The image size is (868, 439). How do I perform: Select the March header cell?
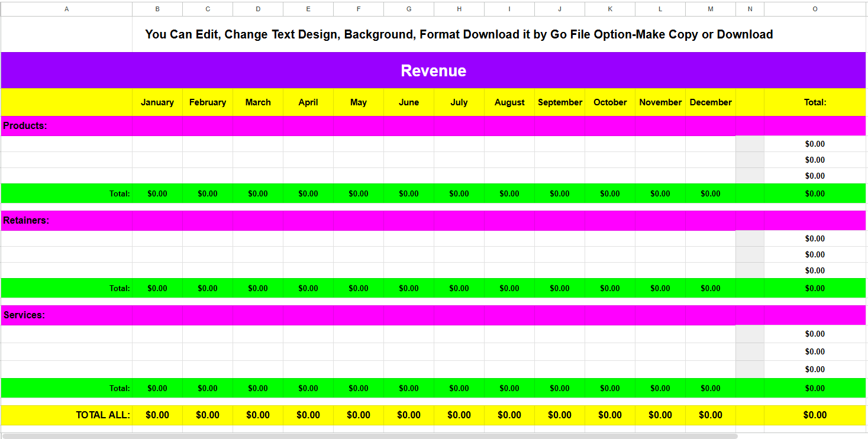click(x=258, y=102)
